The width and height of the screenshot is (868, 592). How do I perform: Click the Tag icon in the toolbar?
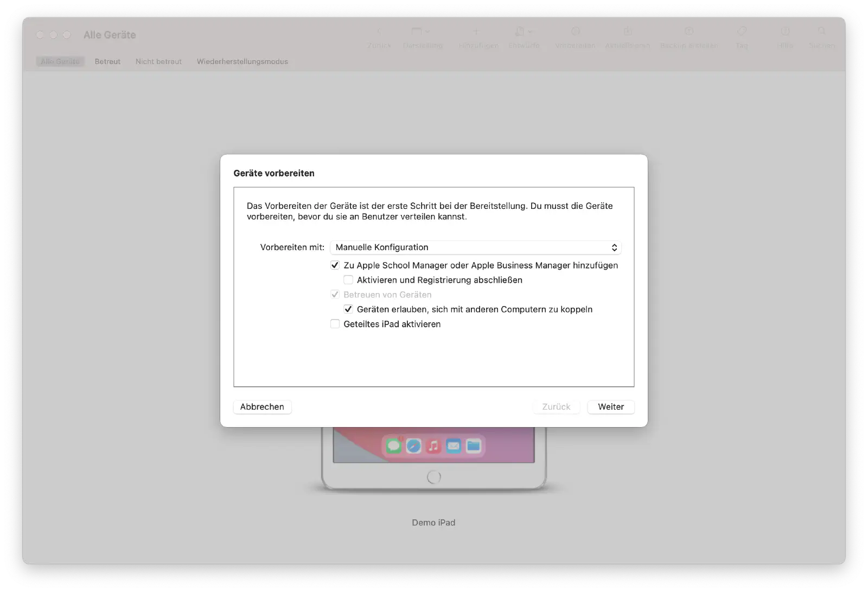(x=742, y=32)
